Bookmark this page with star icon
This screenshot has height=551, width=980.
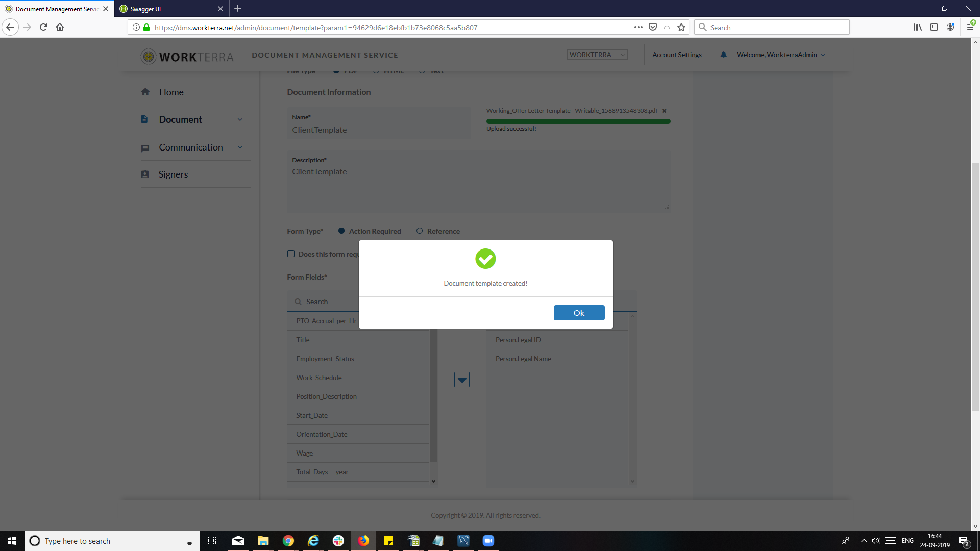point(681,28)
